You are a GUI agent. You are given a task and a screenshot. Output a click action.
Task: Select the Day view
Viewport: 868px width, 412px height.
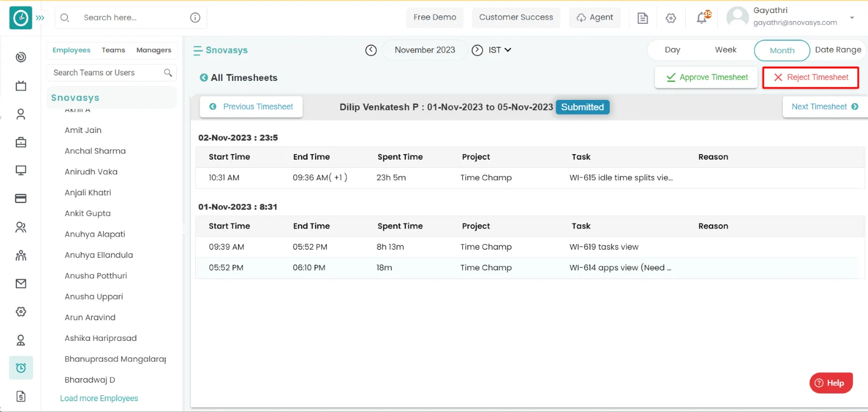pos(673,50)
